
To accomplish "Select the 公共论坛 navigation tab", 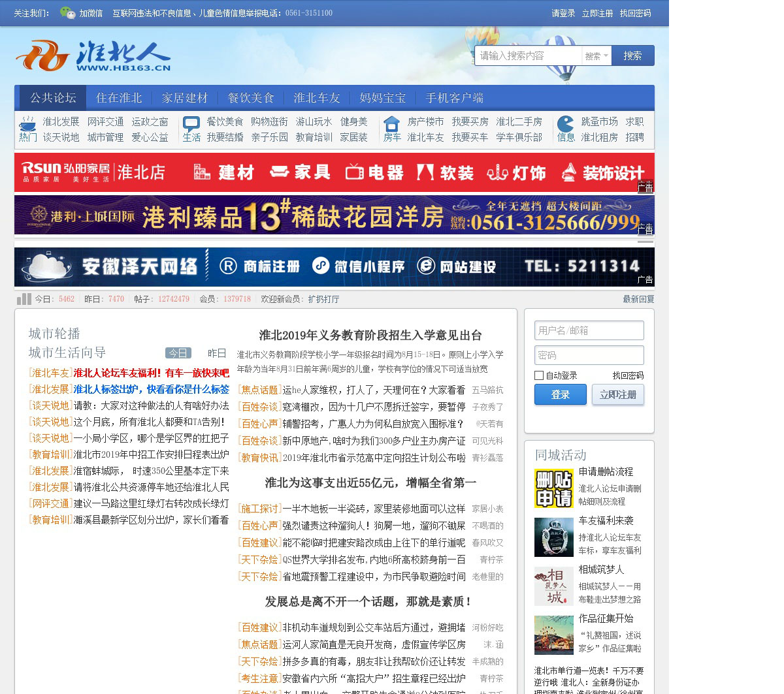I will 53,98.
